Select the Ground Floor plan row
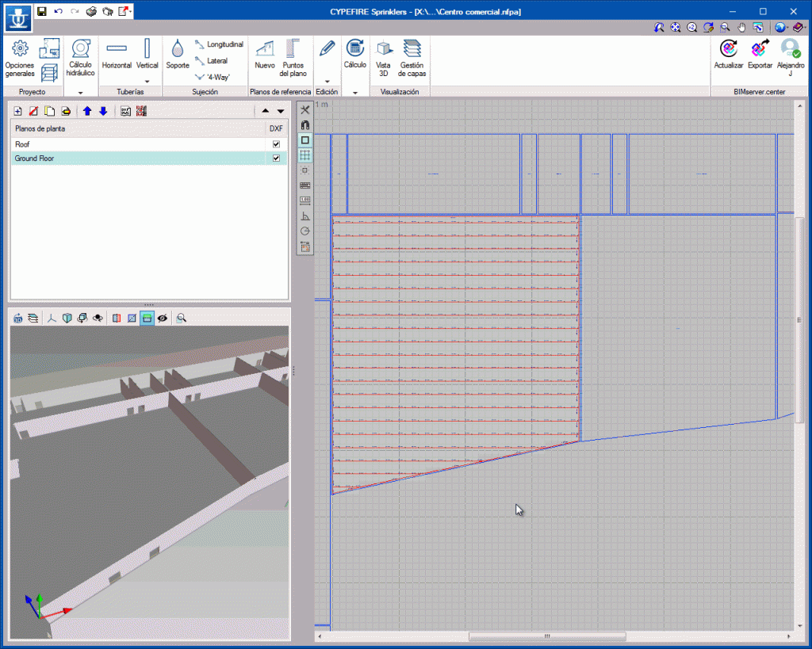The width and height of the screenshot is (812, 649). [x=119, y=158]
